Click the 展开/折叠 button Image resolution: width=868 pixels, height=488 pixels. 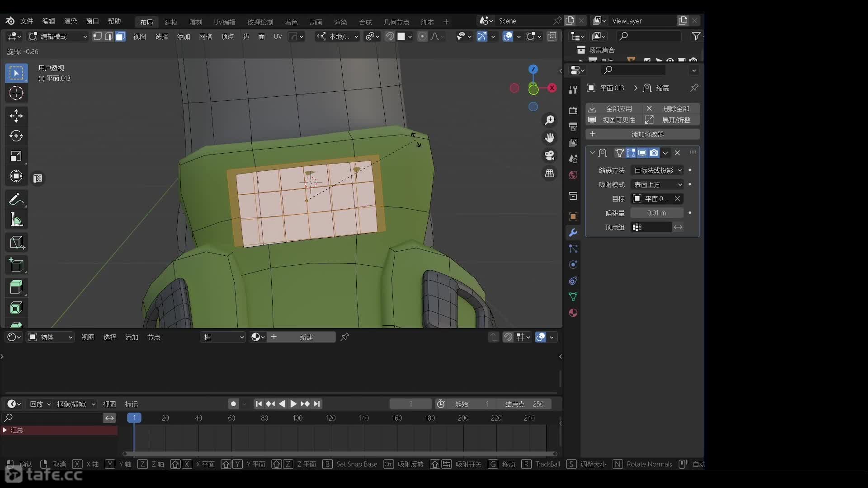click(671, 120)
